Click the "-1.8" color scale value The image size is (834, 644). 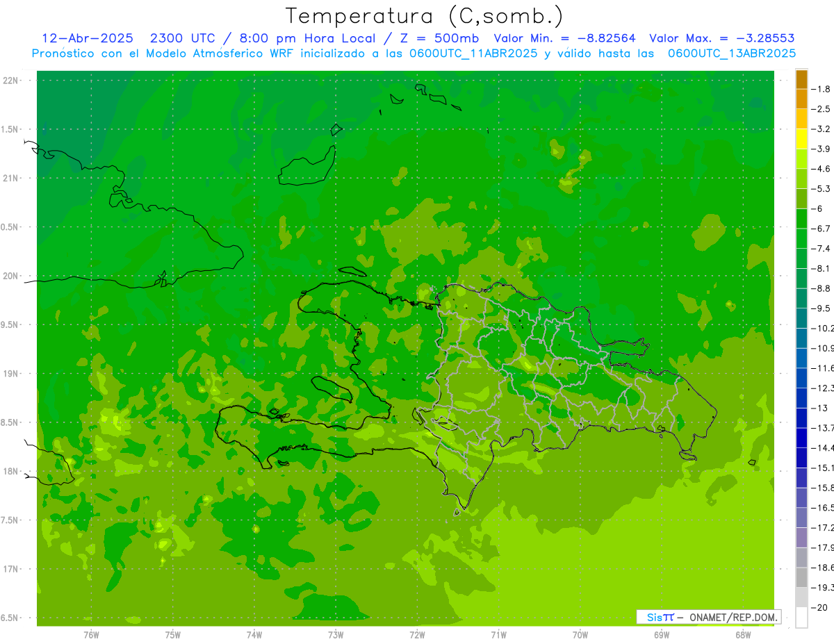point(821,89)
